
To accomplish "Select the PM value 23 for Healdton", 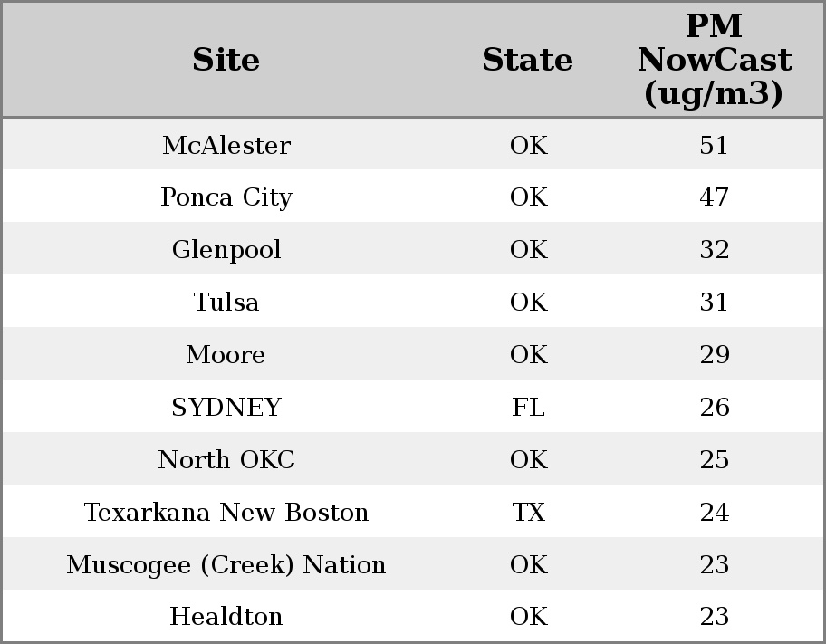I will coord(714,617).
